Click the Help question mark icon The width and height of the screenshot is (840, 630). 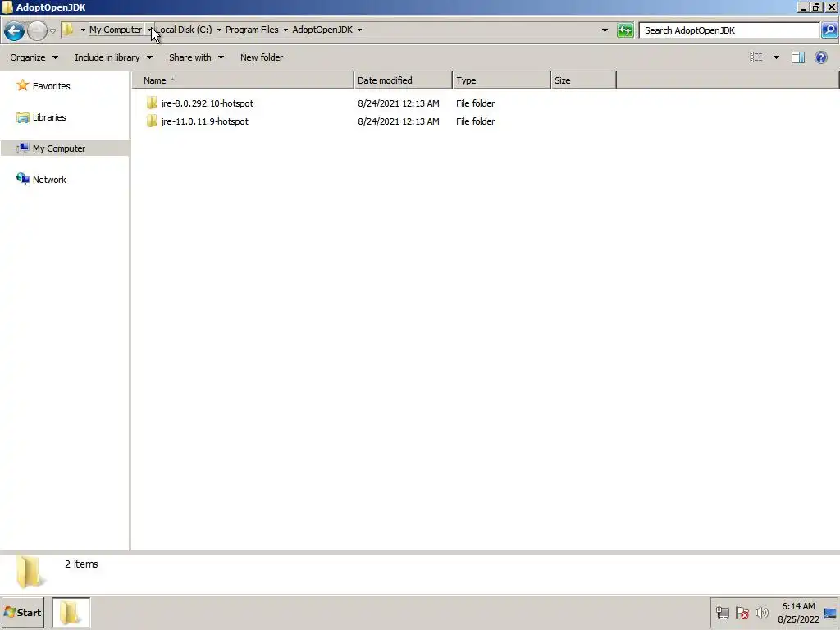tap(820, 57)
